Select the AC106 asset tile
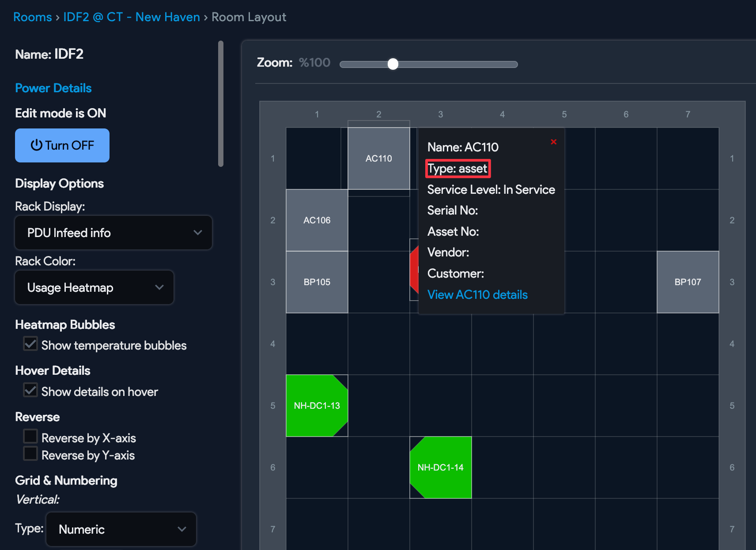756x550 pixels. click(317, 220)
